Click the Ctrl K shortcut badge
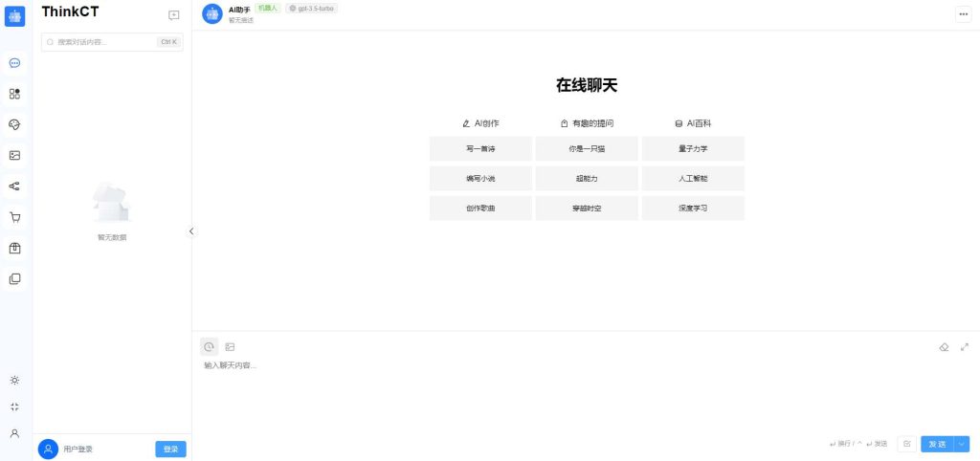Image resolution: width=980 pixels, height=461 pixels. 168,42
